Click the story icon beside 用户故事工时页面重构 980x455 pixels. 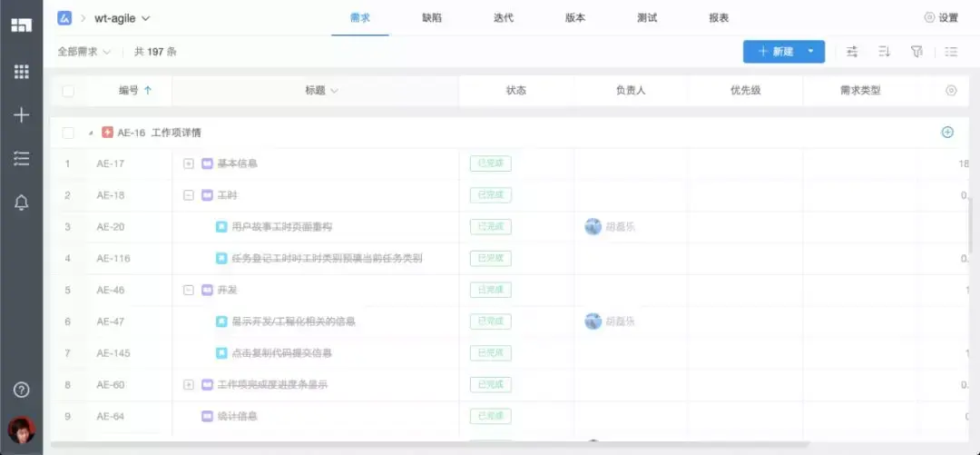coord(221,226)
